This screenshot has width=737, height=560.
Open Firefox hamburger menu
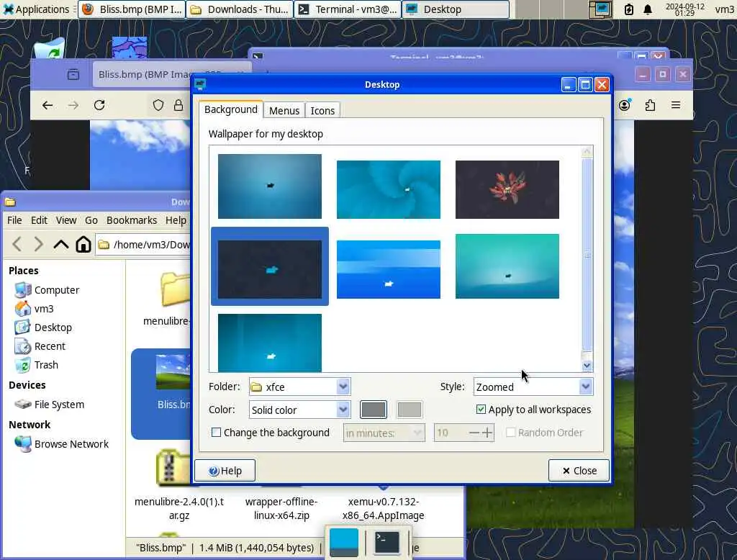(x=676, y=105)
